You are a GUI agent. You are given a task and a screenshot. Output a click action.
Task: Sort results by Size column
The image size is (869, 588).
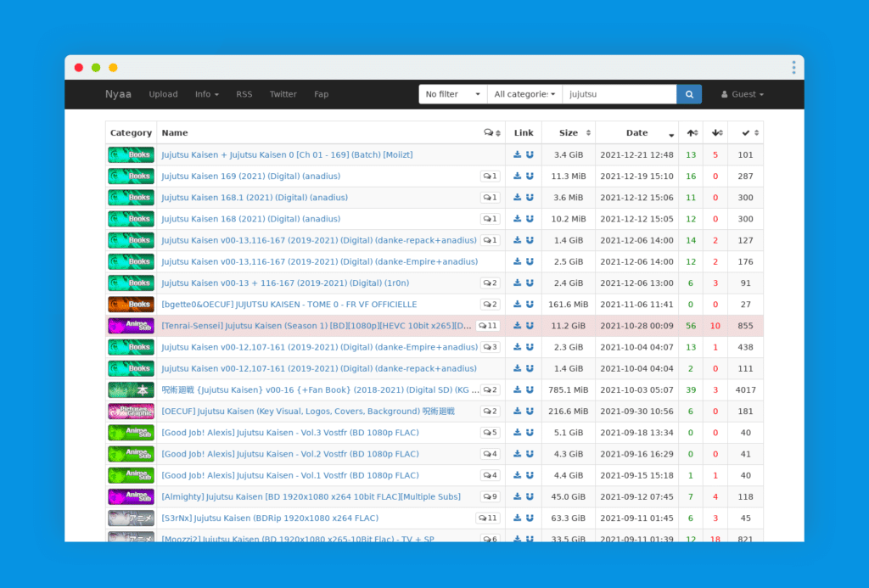coord(569,133)
